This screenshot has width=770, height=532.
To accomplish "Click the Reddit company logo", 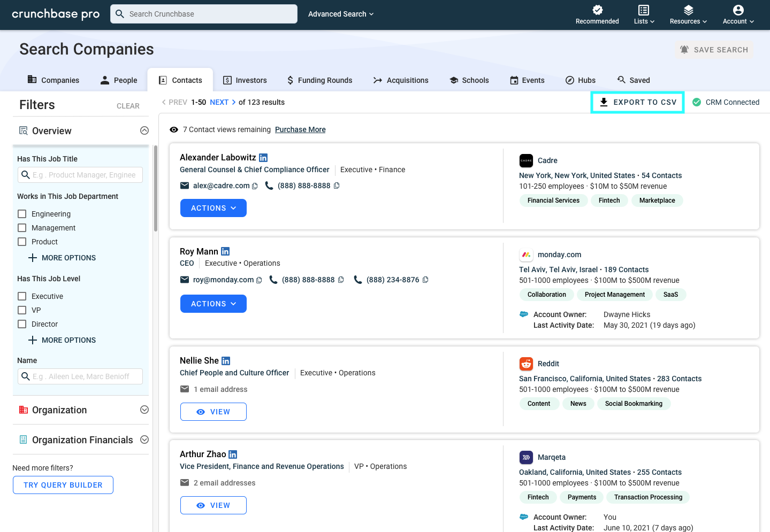I will [x=526, y=364].
